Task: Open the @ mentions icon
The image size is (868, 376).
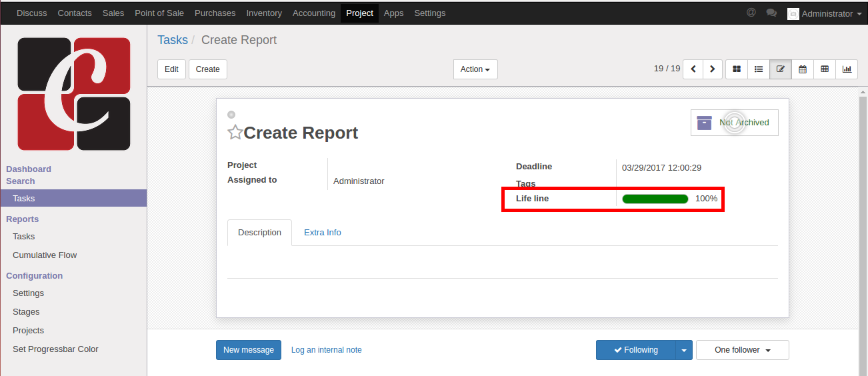Action: [x=751, y=13]
